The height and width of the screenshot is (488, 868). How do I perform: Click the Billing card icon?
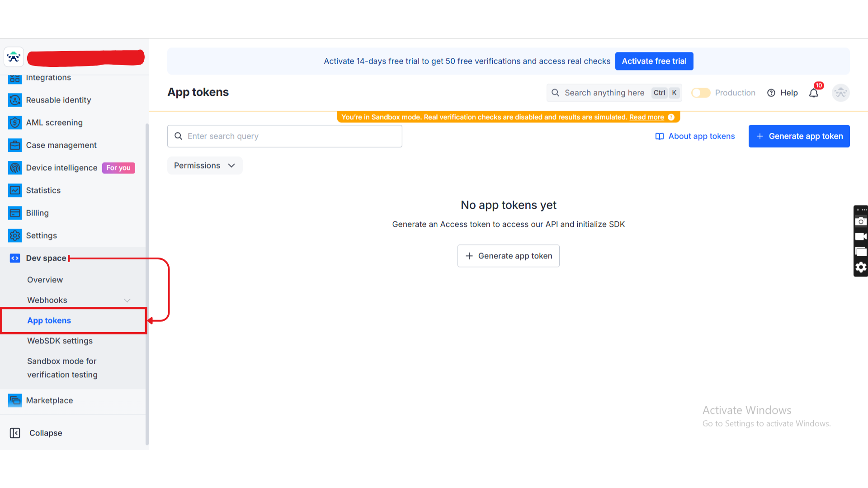pos(15,213)
